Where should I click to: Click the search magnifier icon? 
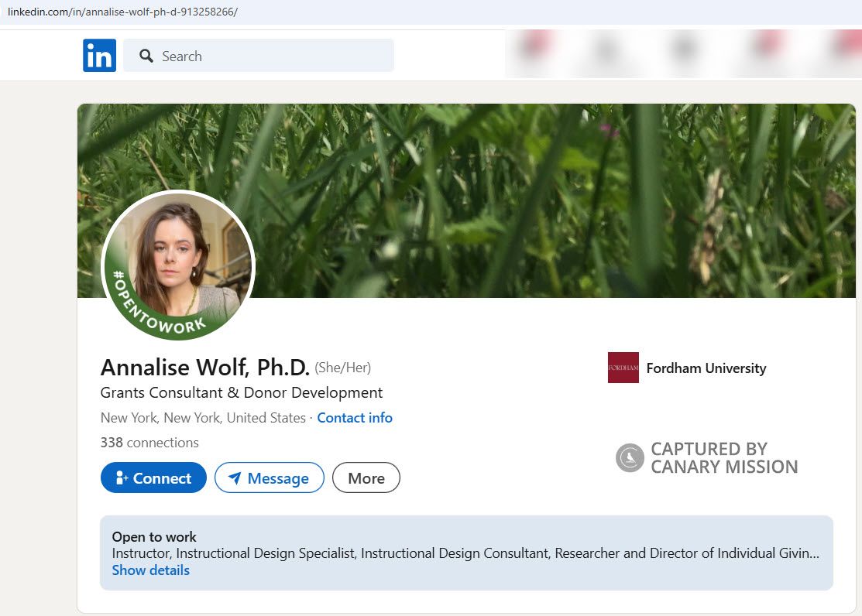tap(146, 55)
